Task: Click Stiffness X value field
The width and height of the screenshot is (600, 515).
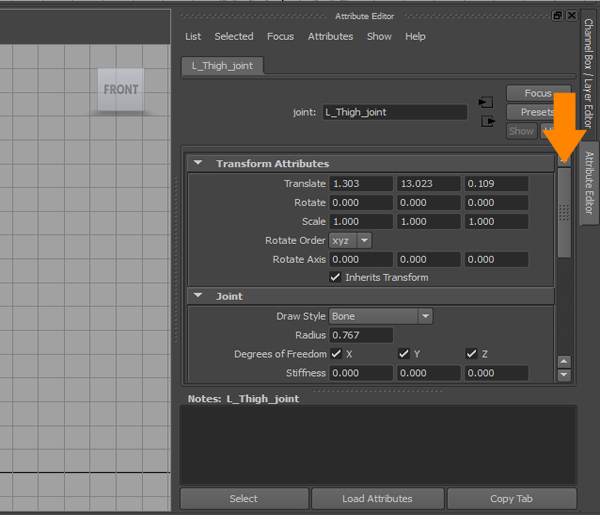Action: [x=361, y=373]
